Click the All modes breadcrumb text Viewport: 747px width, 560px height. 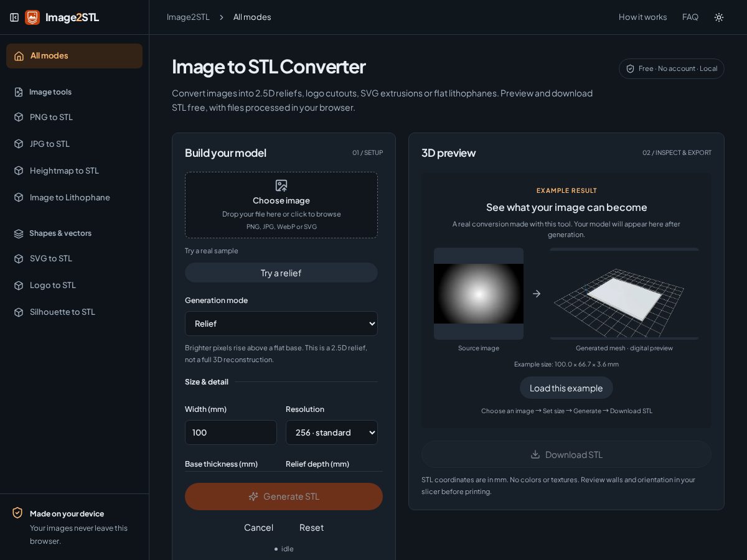(x=252, y=17)
